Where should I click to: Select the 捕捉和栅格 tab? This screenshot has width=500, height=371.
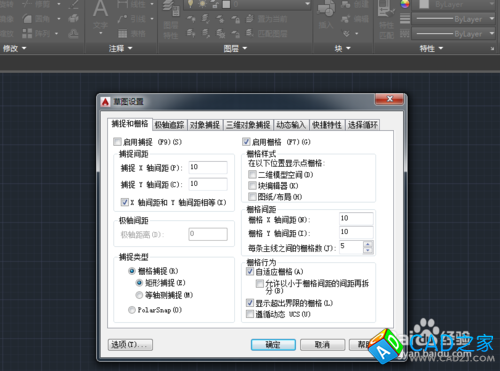tap(130, 124)
